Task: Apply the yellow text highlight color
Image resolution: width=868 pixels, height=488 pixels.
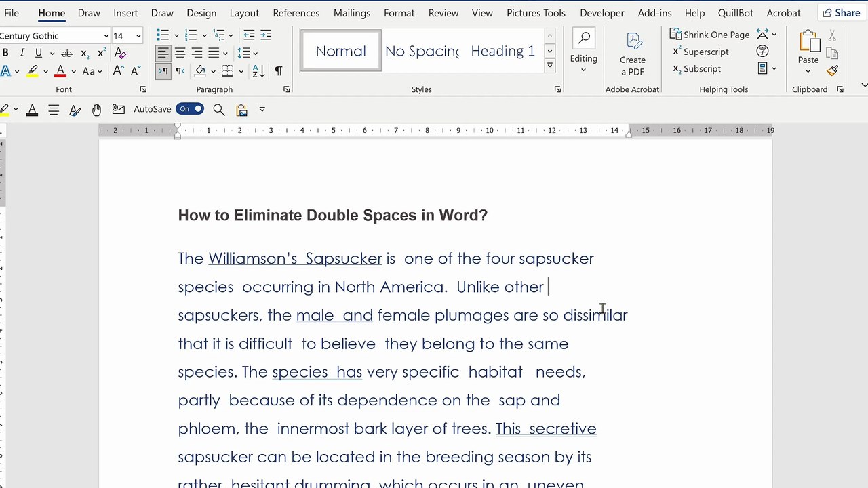Action: tap(32, 71)
